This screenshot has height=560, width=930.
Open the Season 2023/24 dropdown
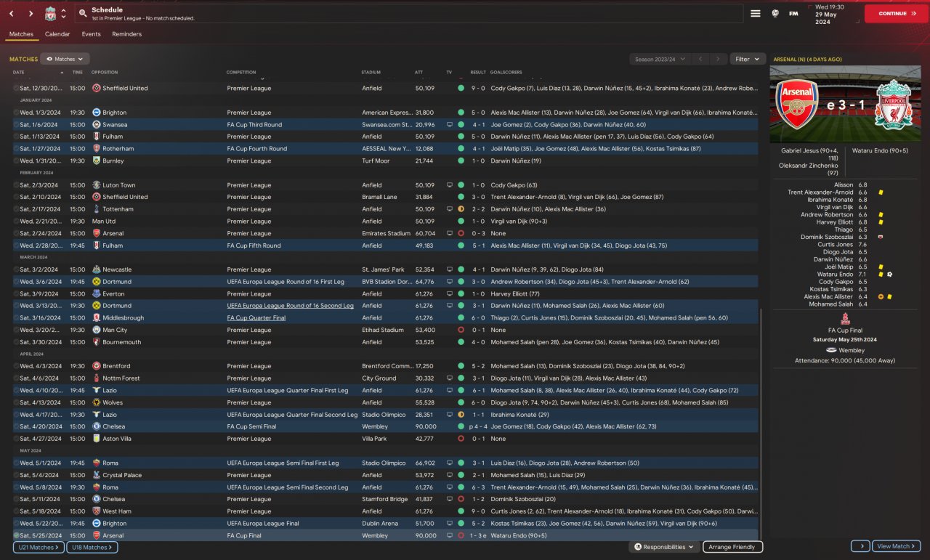(x=659, y=59)
